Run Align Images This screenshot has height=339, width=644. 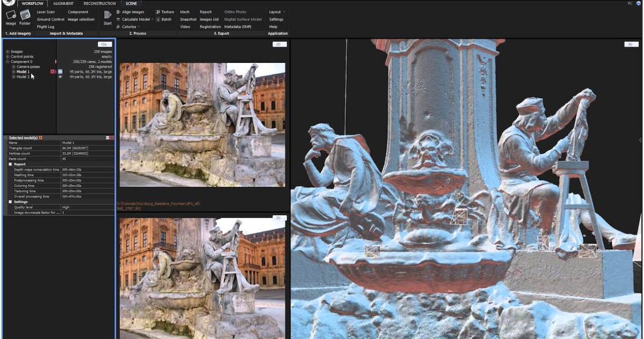pos(129,12)
